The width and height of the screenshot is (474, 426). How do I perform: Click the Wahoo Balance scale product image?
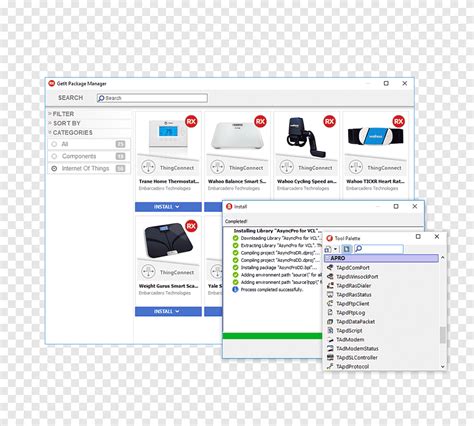237,135
